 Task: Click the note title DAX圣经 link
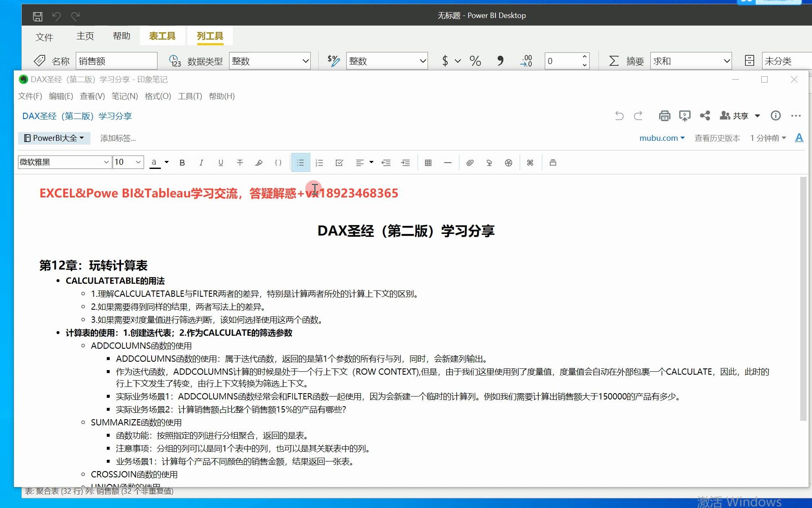(x=77, y=116)
